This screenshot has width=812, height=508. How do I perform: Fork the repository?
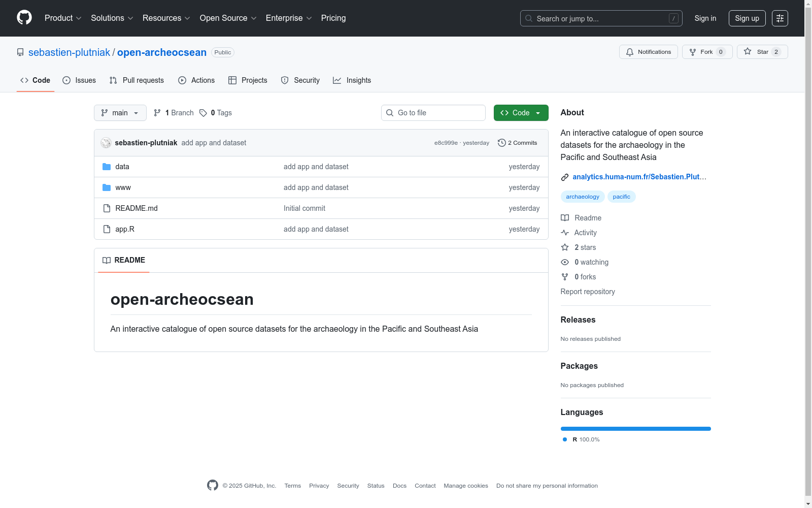tap(707, 52)
